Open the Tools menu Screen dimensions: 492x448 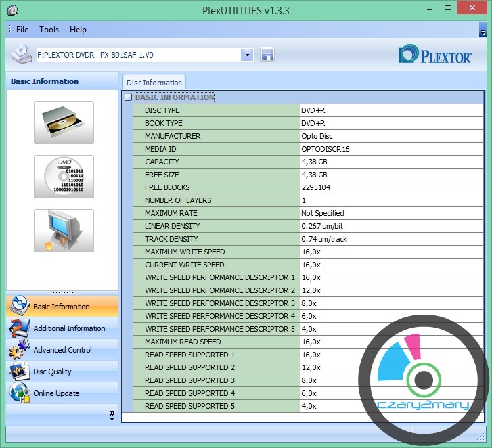click(49, 30)
